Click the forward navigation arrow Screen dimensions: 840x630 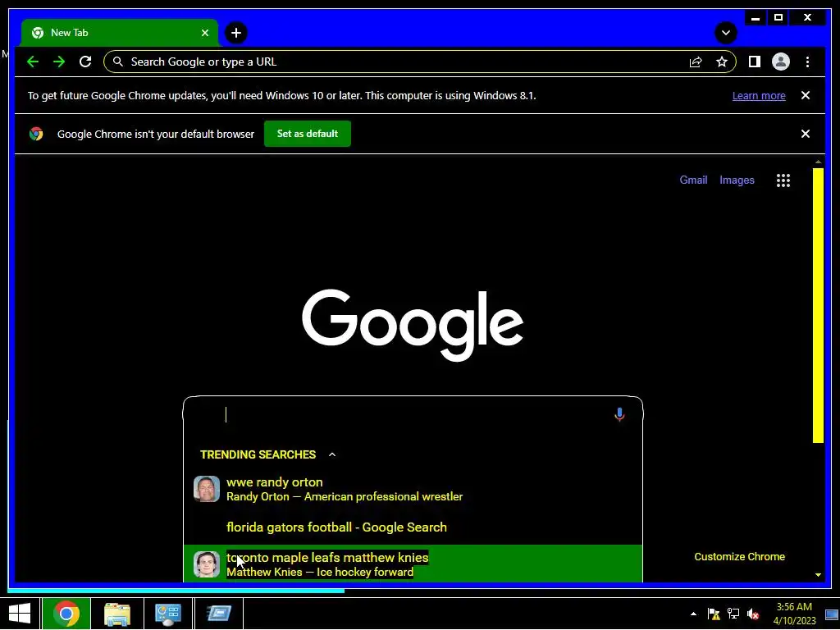tap(59, 62)
